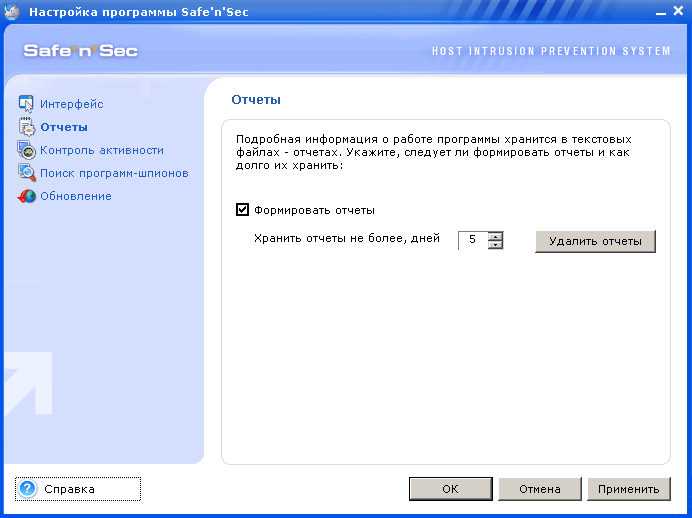Image resolution: width=692 pixels, height=518 pixels.
Task: Click the 'Подробная информация о работе программы' description
Action: tap(434, 152)
